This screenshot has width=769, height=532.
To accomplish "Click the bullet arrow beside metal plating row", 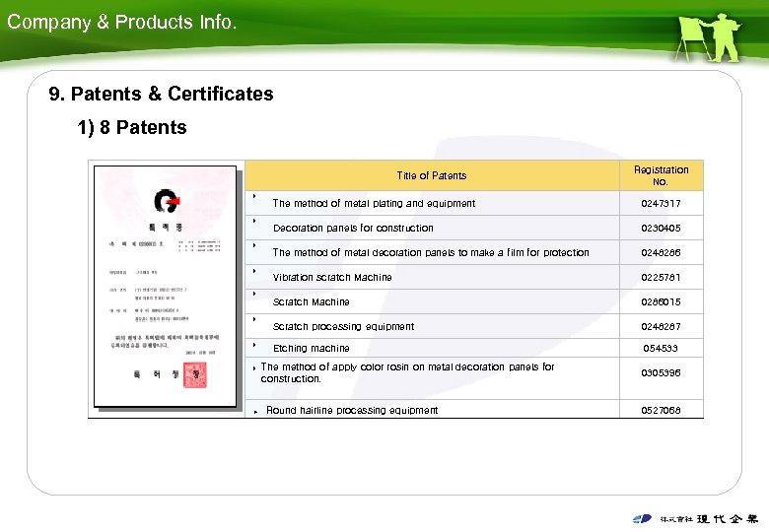I will click(254, 196).
